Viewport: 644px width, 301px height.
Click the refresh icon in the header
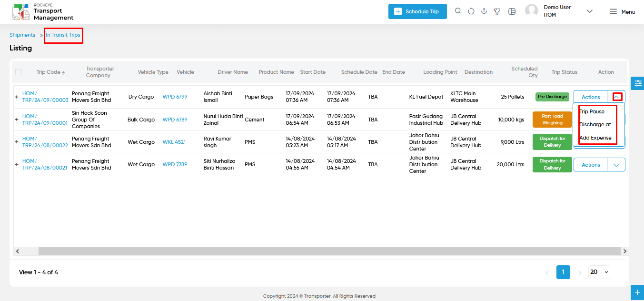point(471,11)
